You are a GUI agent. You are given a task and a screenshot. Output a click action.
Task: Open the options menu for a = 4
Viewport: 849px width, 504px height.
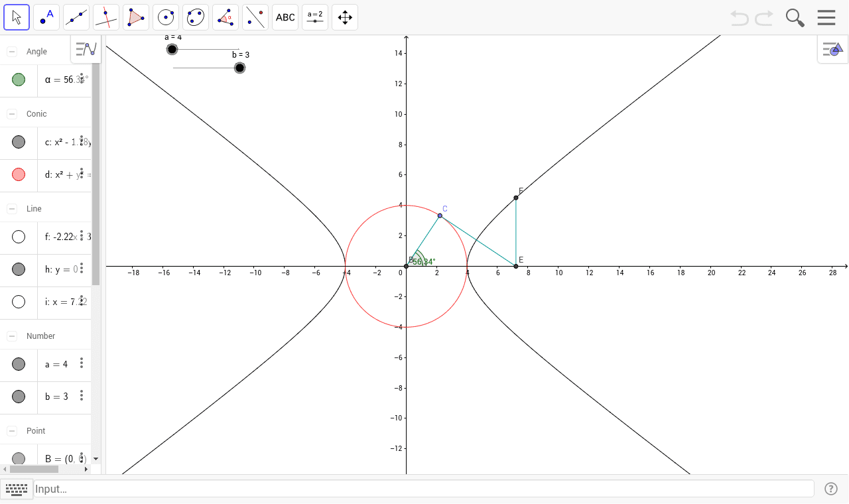[x=81, y=363]
